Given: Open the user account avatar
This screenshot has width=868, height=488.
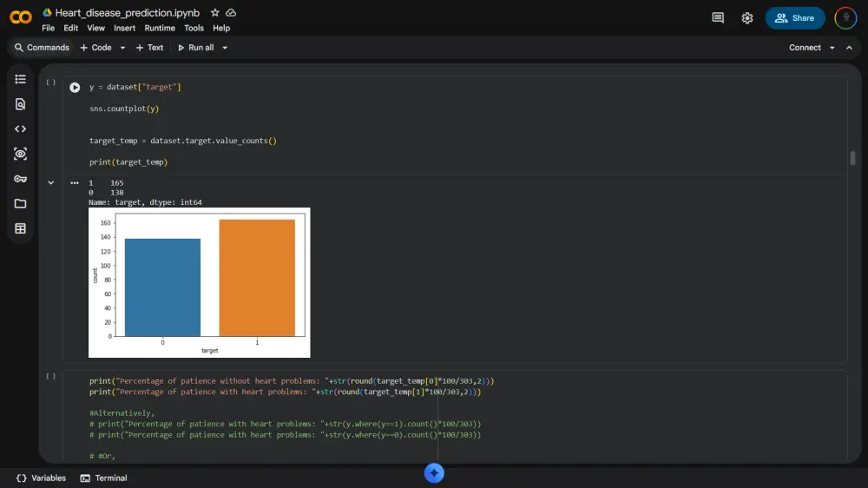Looking at the screenshot, I should coord(845,17).
